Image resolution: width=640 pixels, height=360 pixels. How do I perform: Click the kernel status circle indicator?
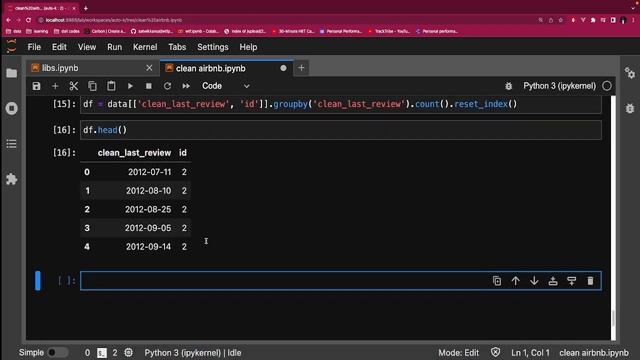pos(607,86)
